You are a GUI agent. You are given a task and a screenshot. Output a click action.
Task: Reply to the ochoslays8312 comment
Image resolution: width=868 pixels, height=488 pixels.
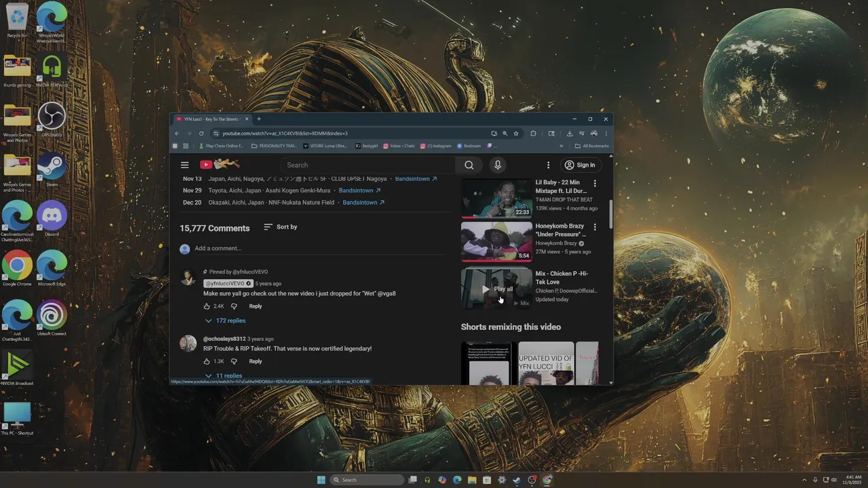pyautogui.click(x=255, y=361)
